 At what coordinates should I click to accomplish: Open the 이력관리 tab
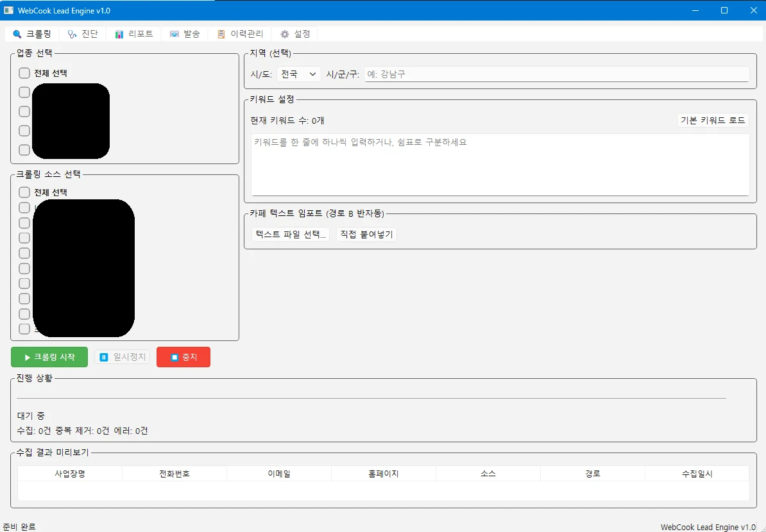coord(241,34)
